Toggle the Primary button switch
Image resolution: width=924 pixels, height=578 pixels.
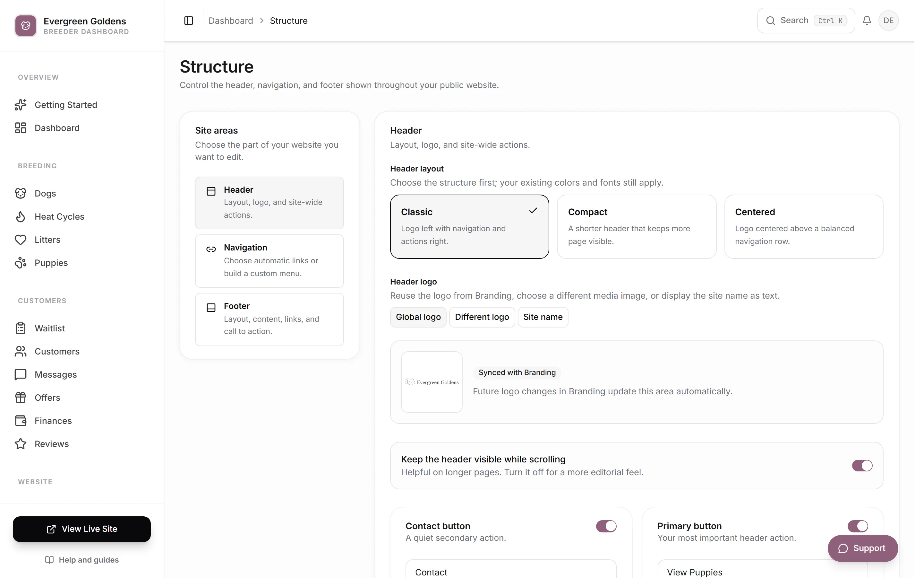(x=858, y=526)
